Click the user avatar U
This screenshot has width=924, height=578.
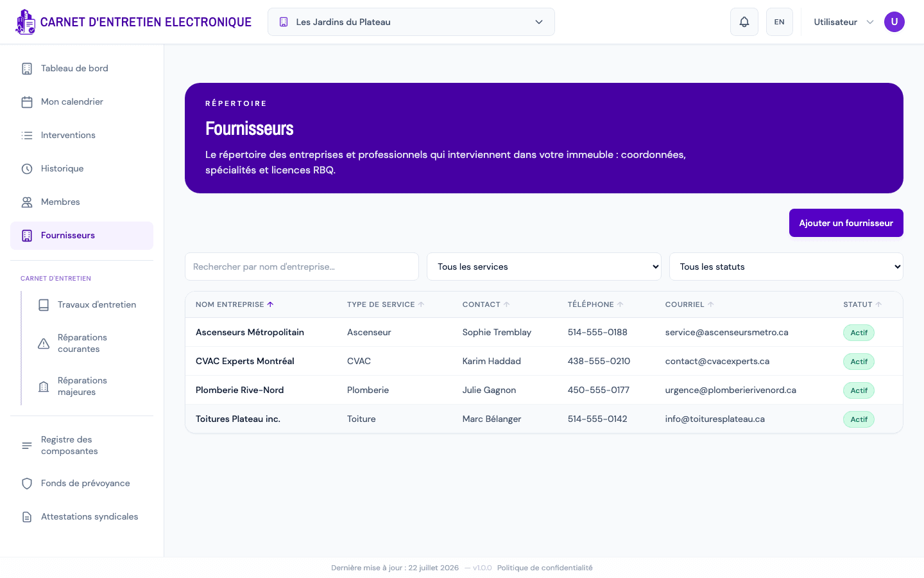[894, 22]
